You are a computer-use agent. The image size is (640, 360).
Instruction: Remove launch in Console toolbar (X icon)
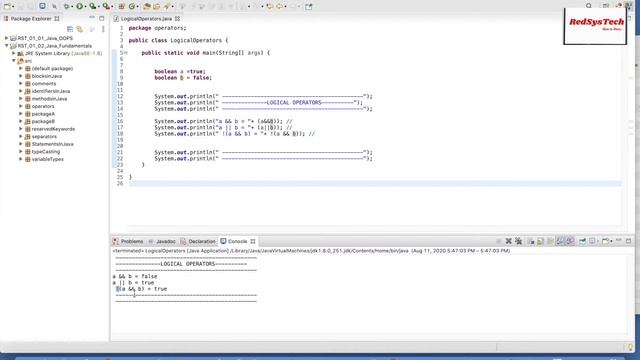point(509,241)
